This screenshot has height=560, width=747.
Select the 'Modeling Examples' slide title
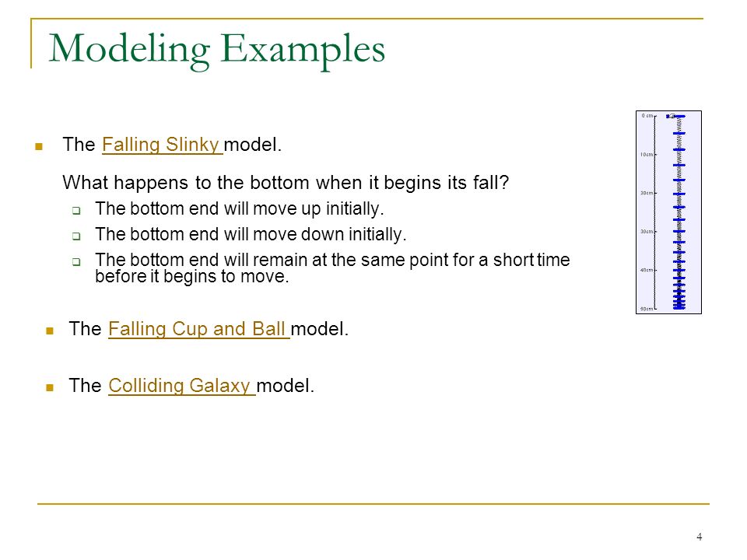pos(217,49)
